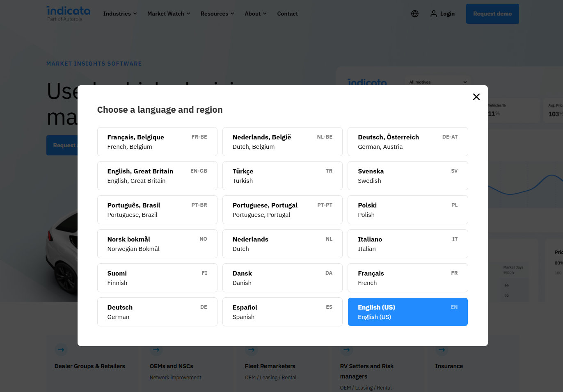Close the language and region dialog
This screenshot has width=563, height=392.
[476, 97]
